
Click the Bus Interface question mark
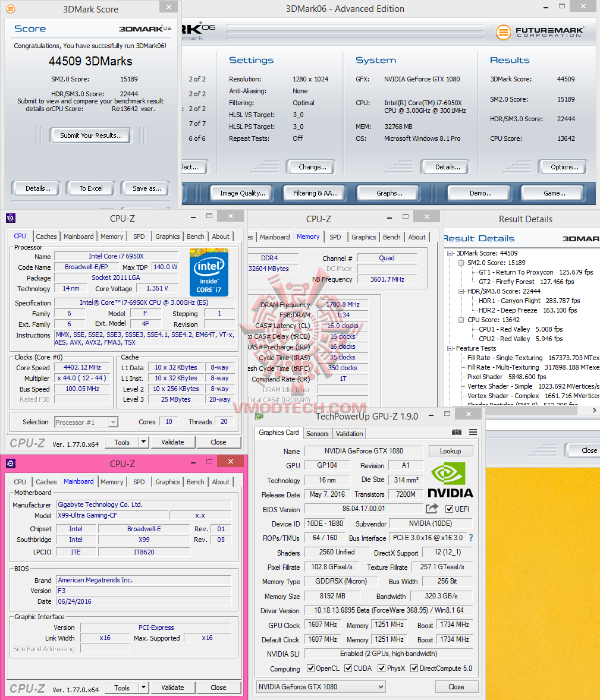[x=471, y=538]
